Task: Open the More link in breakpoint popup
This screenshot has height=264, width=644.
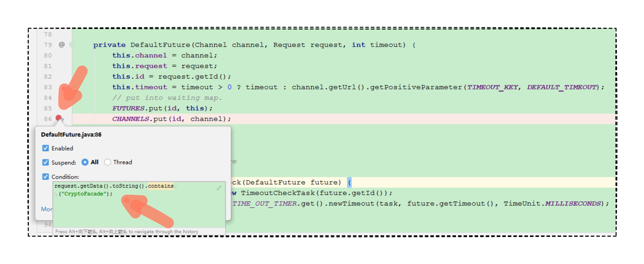Action: point(47,209)
